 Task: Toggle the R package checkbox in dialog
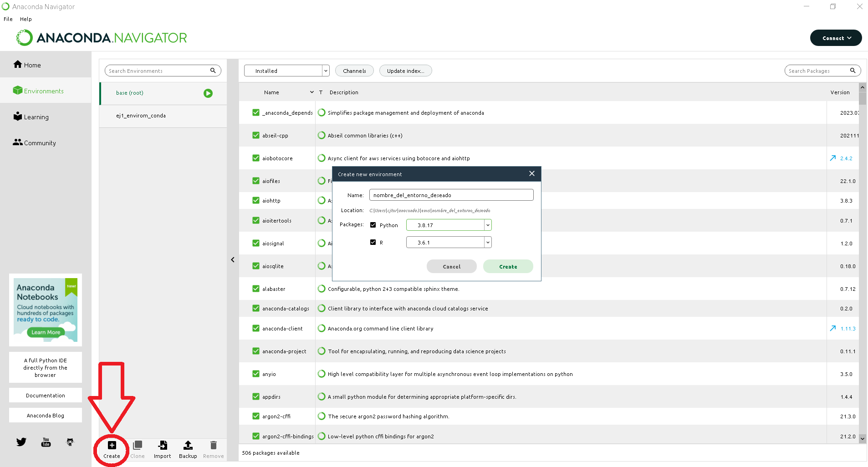(x=373, y=242)
